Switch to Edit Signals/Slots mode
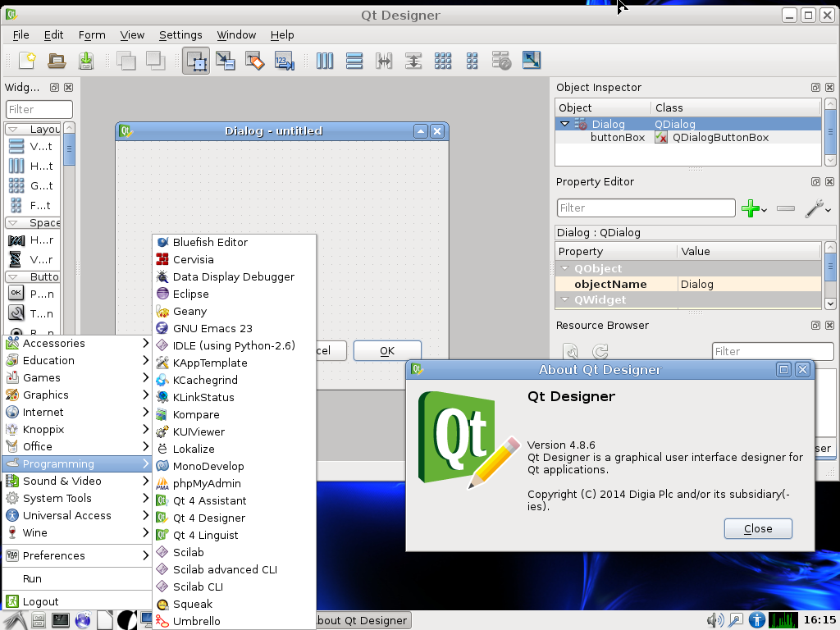This screenshot has height=630, width=840. click(x=226, y=60)
